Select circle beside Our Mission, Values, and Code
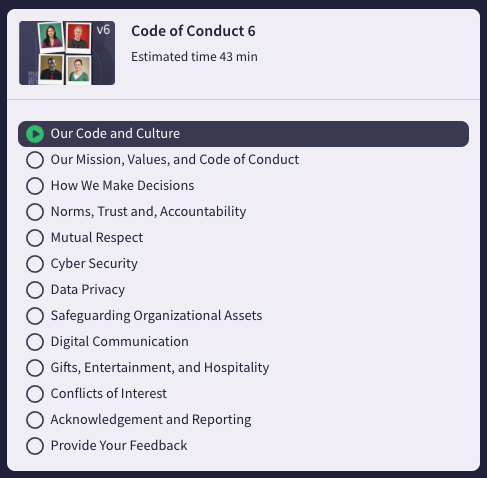Viewport: 487px width, 478px height. click(x=35, y=160)
